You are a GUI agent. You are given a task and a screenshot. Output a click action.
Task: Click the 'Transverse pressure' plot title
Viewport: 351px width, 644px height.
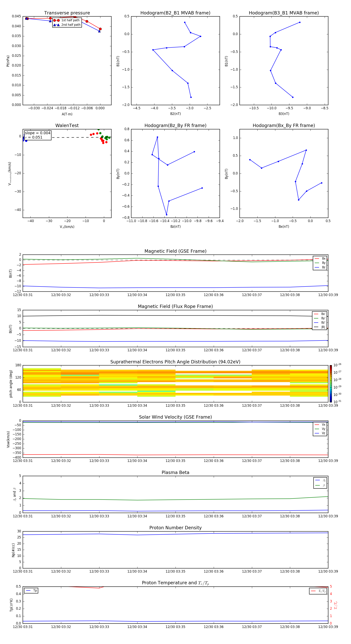click(x=67, y=13)
